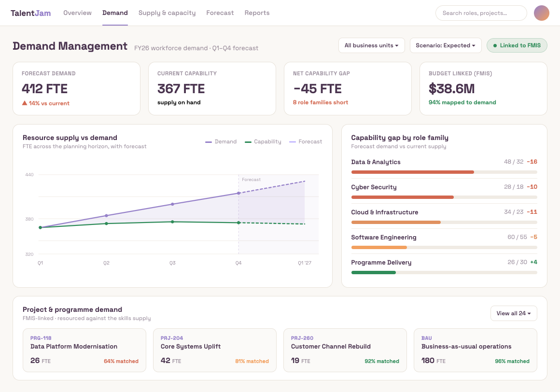Image resolution: width=560 pixels, height=392 pixels.
Task: Open the Forecast Demand 412 FTE card
Action: [x=76, y=88]
